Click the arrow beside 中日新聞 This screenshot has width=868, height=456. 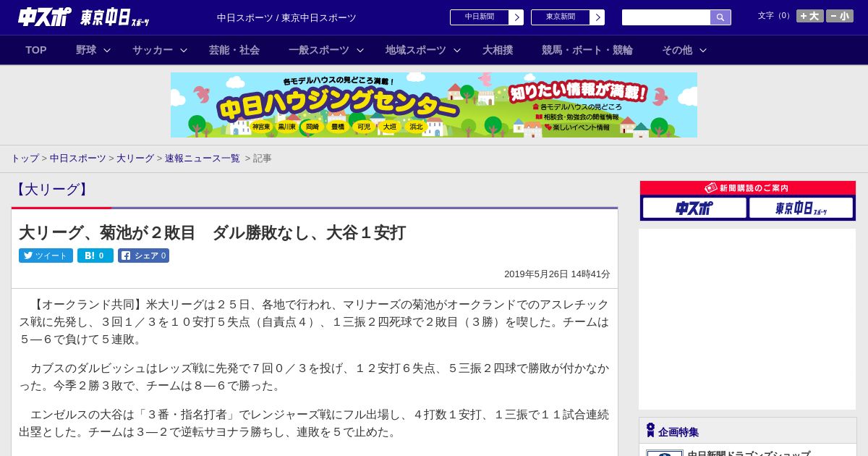516,17
